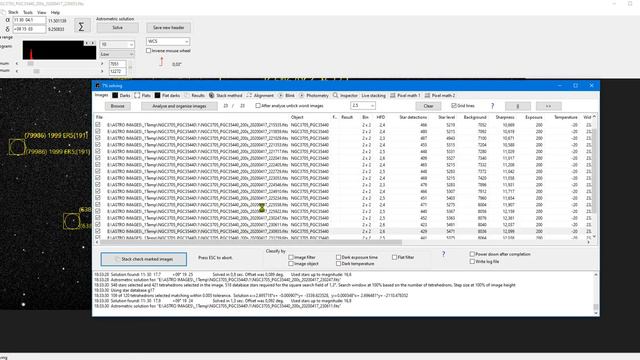Screen dimensions: 640x360
Task: Switch to the Results tab
Action: (194, 96)
